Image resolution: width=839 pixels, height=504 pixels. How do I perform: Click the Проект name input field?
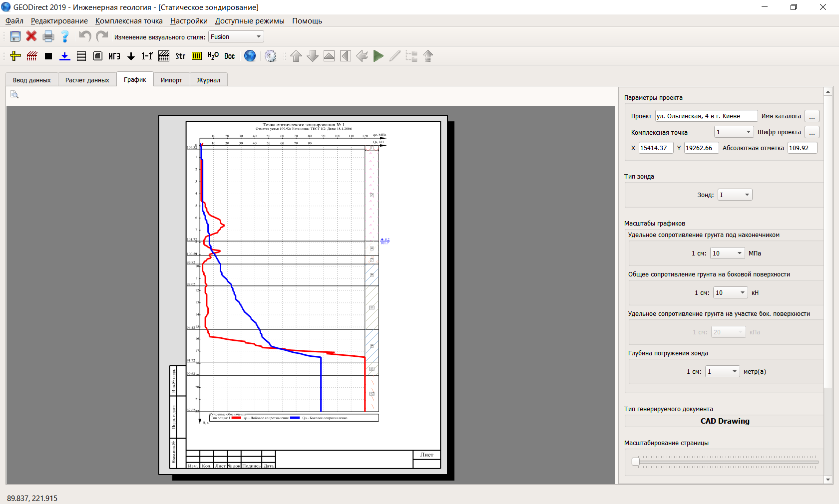pyautogui.click(x=706, y=116)
